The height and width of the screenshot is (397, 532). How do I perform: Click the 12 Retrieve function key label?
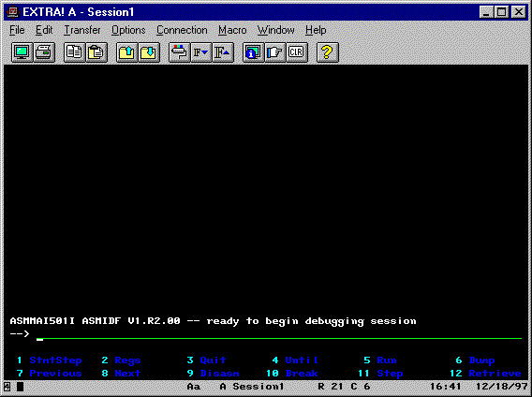click(485, 374)
